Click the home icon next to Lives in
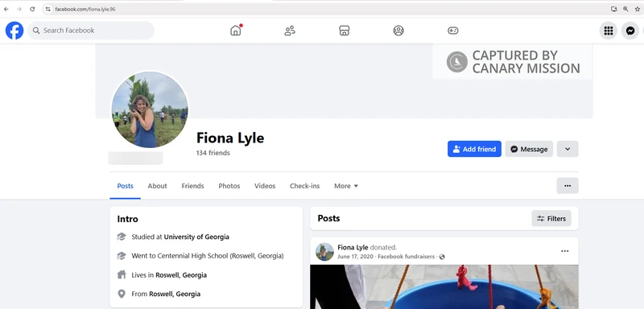Image resolution: width=644 pixels, height=309 pixels. point(122,274)
